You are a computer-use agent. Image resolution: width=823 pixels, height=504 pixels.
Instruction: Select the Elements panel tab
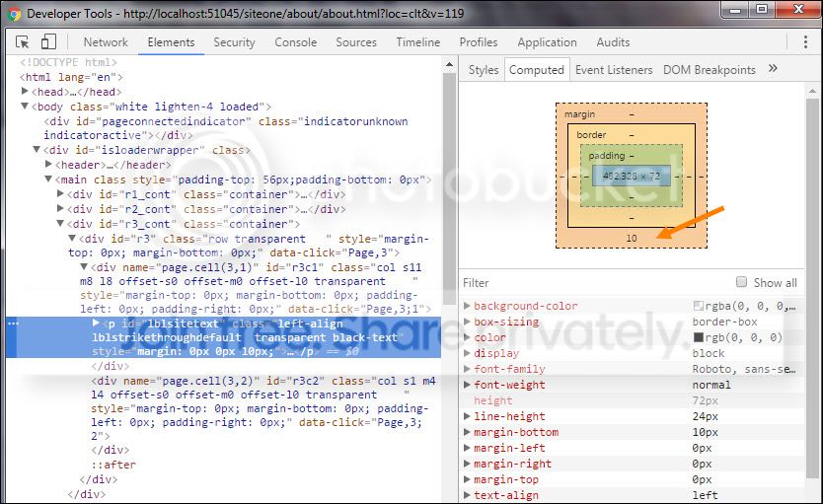(x=171, y=42)
